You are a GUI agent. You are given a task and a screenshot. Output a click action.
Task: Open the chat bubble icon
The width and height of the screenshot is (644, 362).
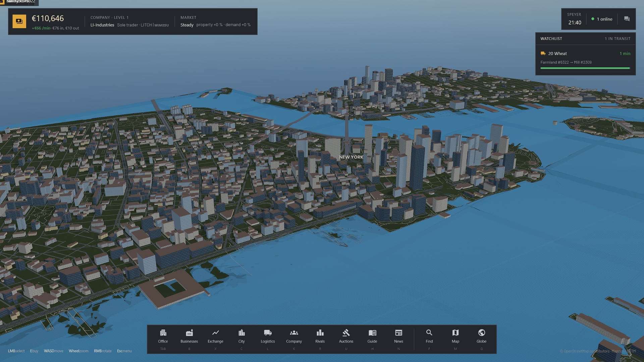pyautogui.click(x=627, y=19)
